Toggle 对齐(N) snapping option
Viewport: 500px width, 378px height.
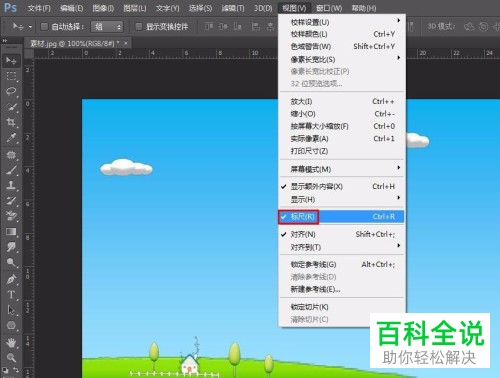[342, 234]
